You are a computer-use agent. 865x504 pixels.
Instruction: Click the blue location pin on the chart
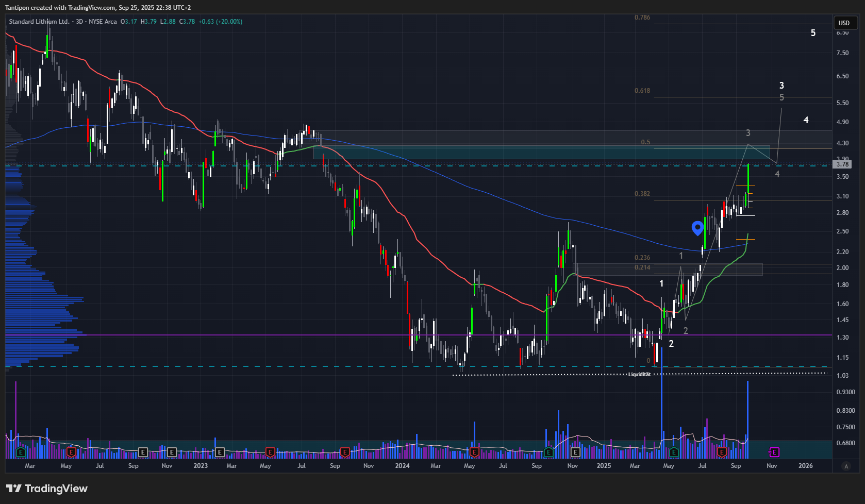point(697,228)
